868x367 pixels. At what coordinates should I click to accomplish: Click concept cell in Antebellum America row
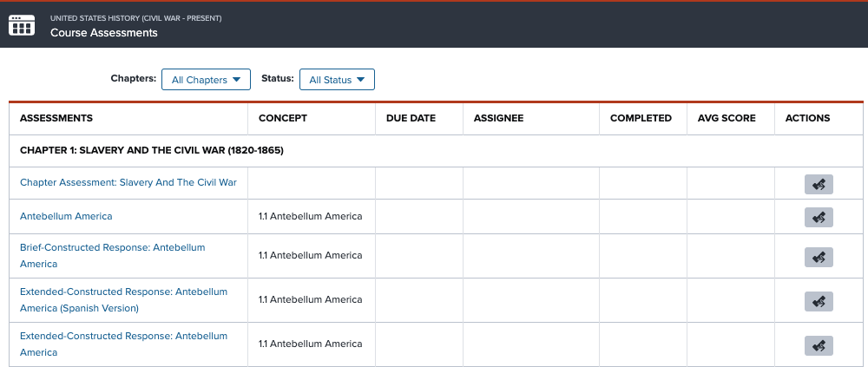[311, 216]
